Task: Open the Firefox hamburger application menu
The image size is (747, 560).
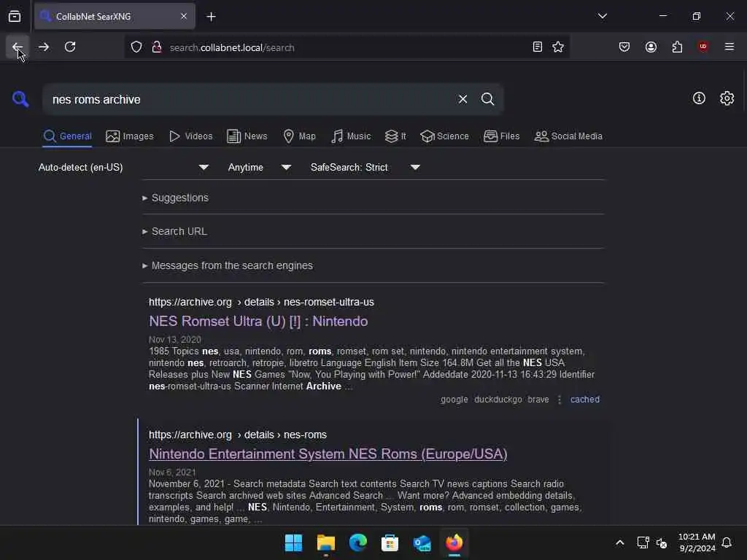Action: point(729,47)
